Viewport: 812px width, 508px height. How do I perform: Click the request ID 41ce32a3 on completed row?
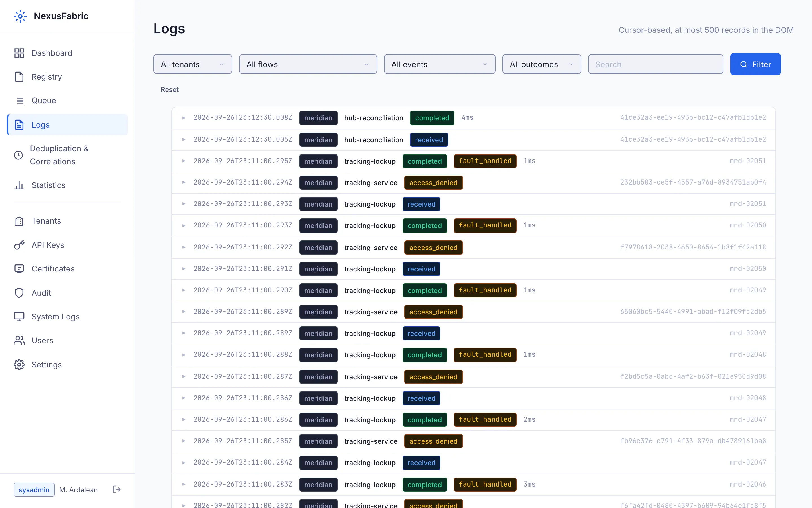(693, 118)
